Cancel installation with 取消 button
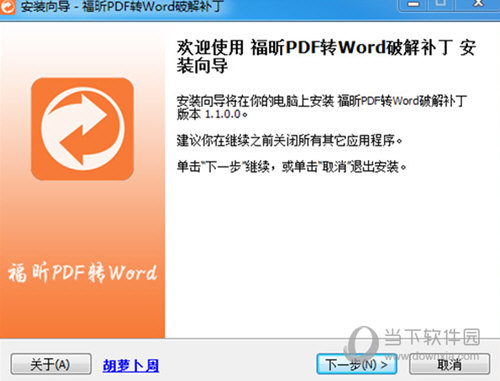The width and height of the screenshot is (500, 381). (x=449, y=364)
